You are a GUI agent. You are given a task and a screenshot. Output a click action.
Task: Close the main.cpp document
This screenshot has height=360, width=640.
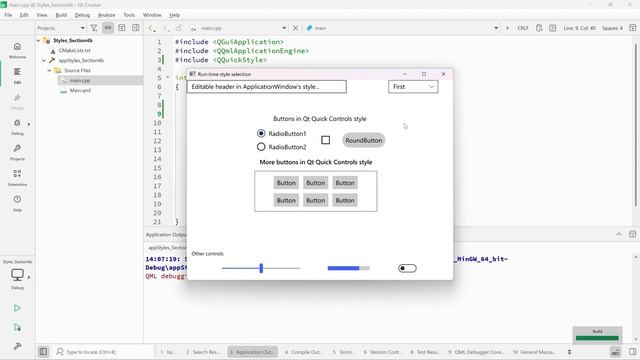(x=295, y=28)
